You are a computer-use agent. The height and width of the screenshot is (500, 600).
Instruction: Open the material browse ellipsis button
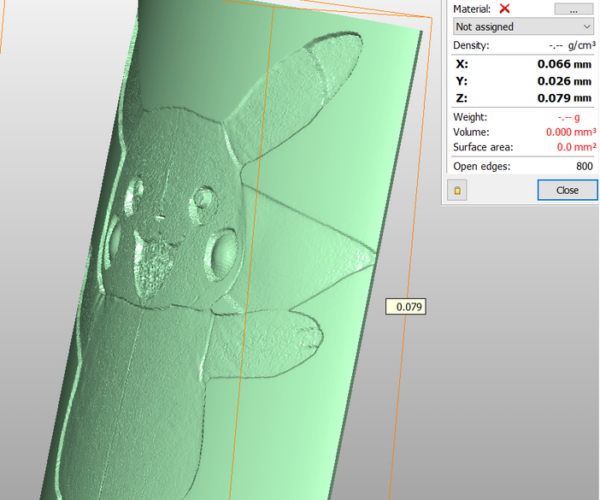click(573, 9)
